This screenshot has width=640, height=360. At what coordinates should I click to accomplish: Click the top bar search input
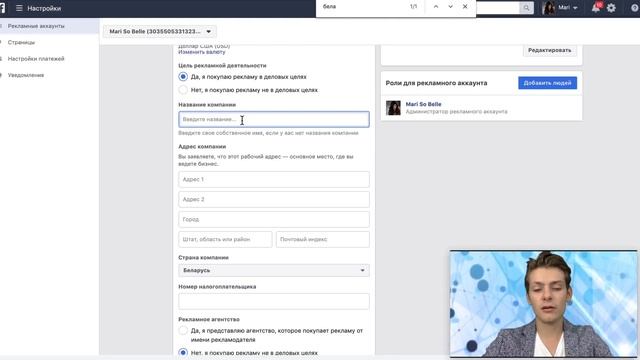(x=498, y=8)
